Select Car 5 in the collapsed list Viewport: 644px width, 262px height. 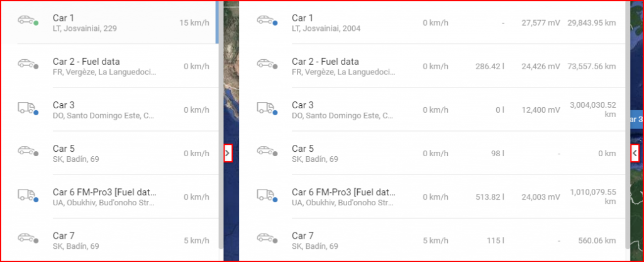point(109,153)
